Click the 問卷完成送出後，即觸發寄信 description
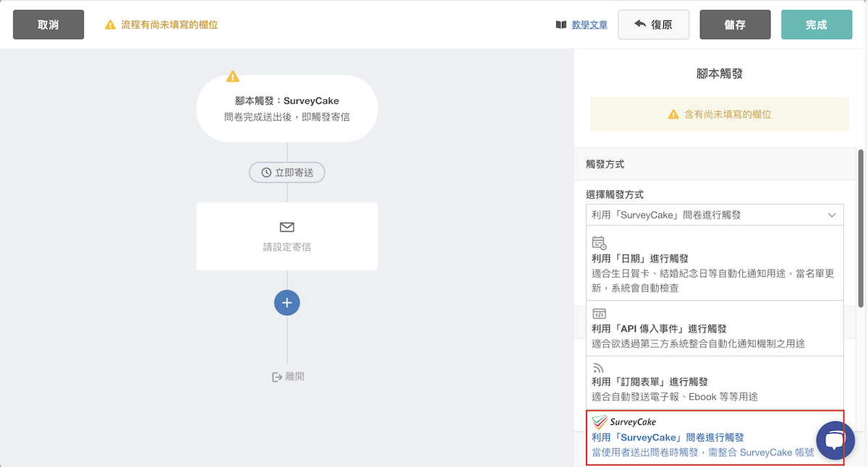 (287, 116)
